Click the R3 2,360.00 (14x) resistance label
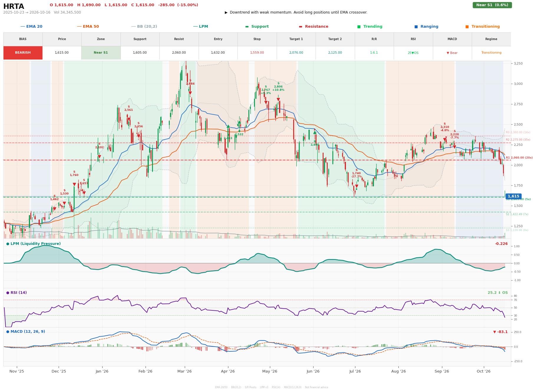 (518, 132)
